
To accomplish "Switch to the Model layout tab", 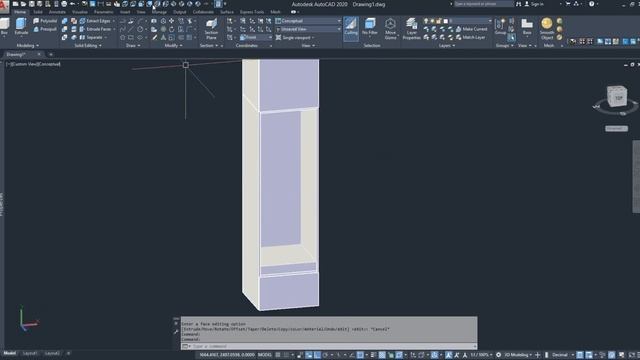I will click(9, 353).
